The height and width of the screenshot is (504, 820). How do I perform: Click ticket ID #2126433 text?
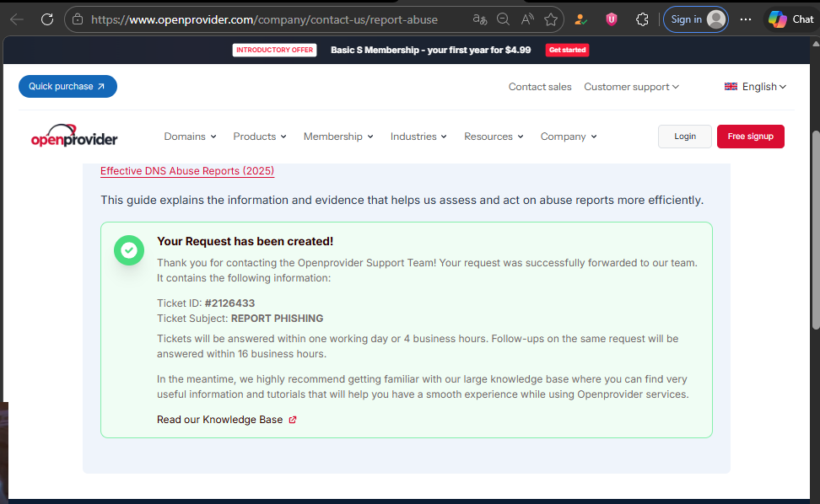tap(229, 303)
